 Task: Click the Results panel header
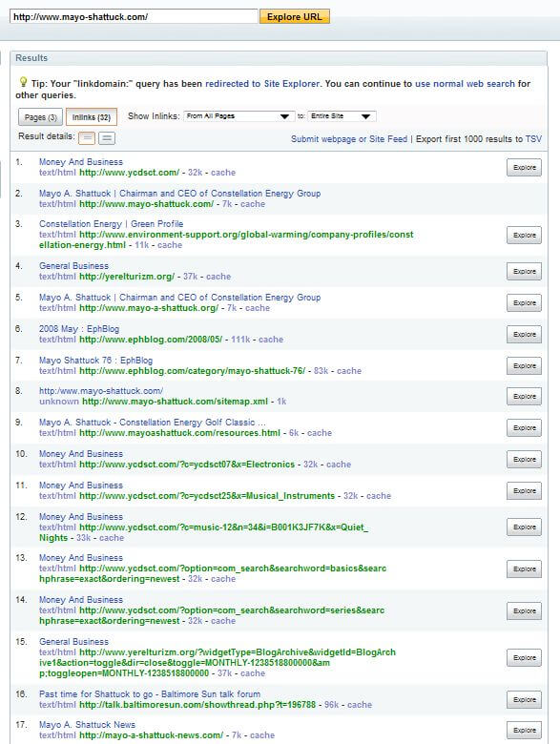click(279, 58)
